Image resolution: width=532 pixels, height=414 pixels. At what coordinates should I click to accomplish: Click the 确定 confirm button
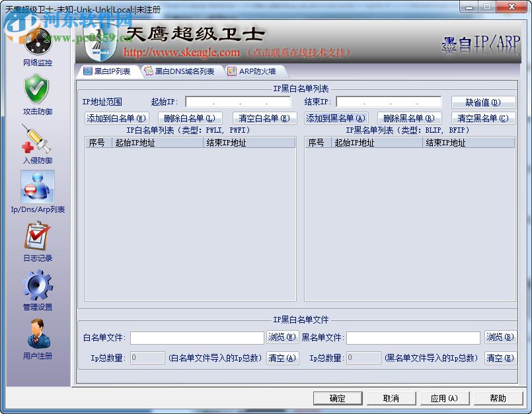coord(337,398)
